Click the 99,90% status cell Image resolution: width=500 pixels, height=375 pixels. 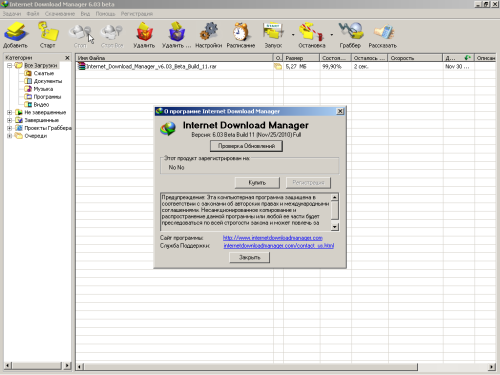point(336,66)
